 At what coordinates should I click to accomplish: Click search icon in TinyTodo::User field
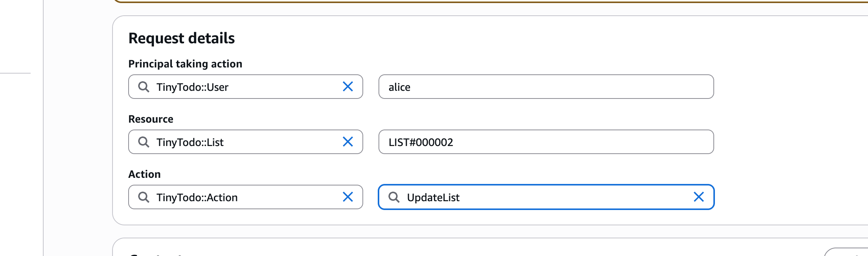coord(144,87)
